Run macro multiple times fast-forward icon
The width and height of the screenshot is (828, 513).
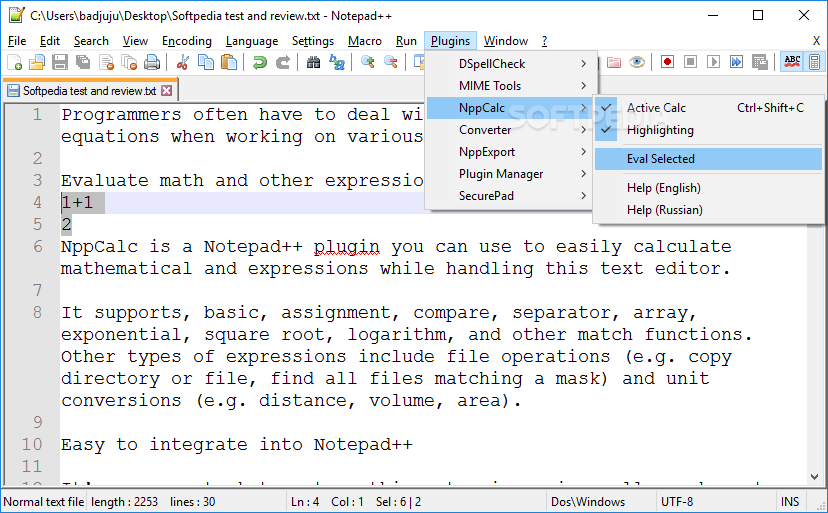click(736, 62)
